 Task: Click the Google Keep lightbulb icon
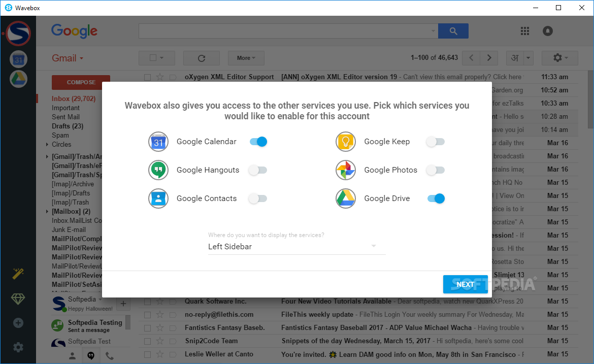click(346, 142)
